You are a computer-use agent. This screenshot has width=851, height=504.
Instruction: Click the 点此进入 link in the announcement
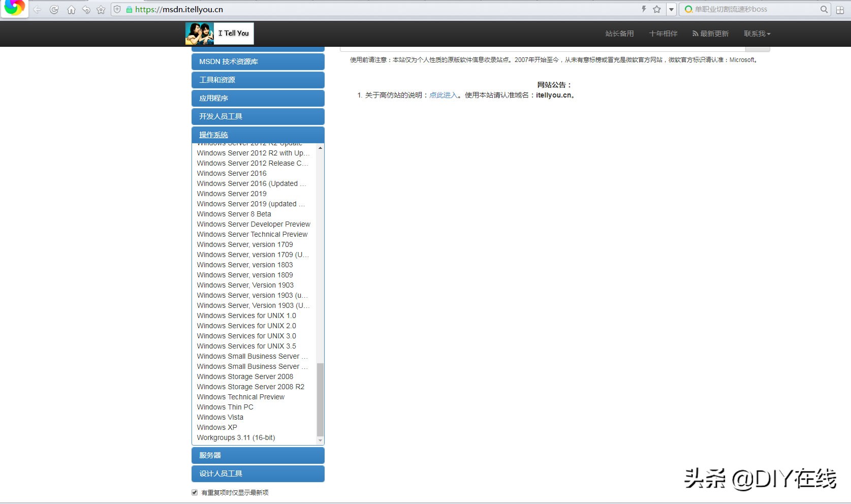pos(443,95)
